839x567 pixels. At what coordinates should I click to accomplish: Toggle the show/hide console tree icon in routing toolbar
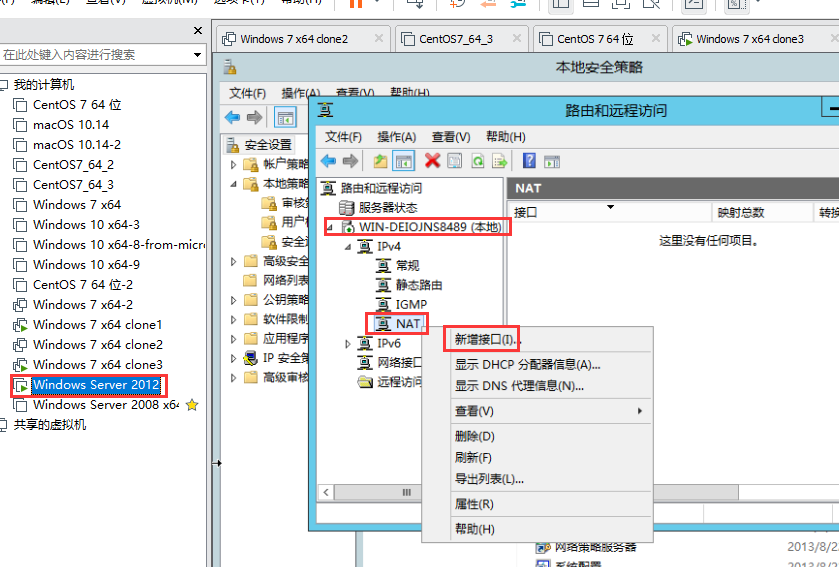[403, 161]
